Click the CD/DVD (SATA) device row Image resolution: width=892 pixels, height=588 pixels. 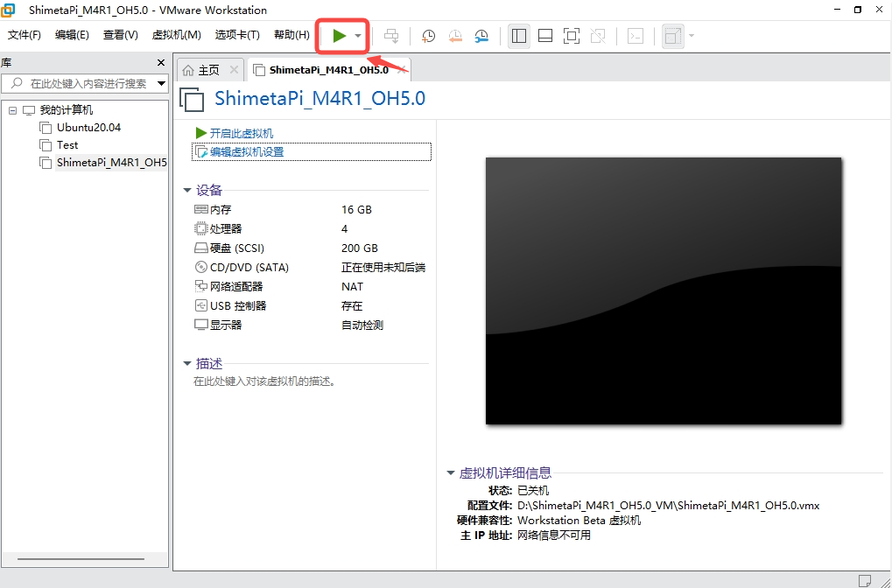point(310,267)
